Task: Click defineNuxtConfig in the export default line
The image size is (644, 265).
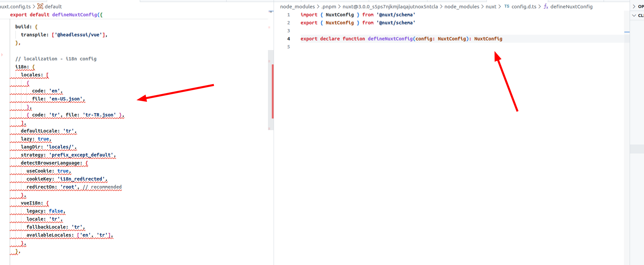Action: [x=74, y=15]
